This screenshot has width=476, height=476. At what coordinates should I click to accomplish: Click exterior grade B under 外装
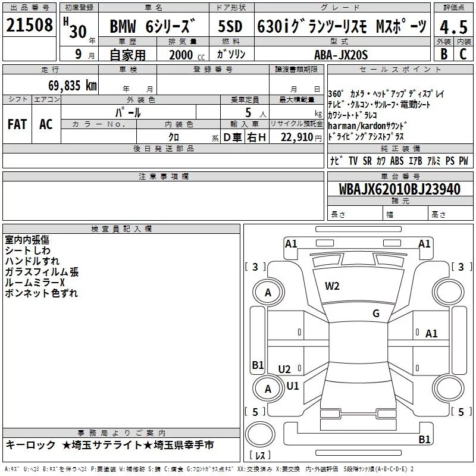click(x=444, y=54)
